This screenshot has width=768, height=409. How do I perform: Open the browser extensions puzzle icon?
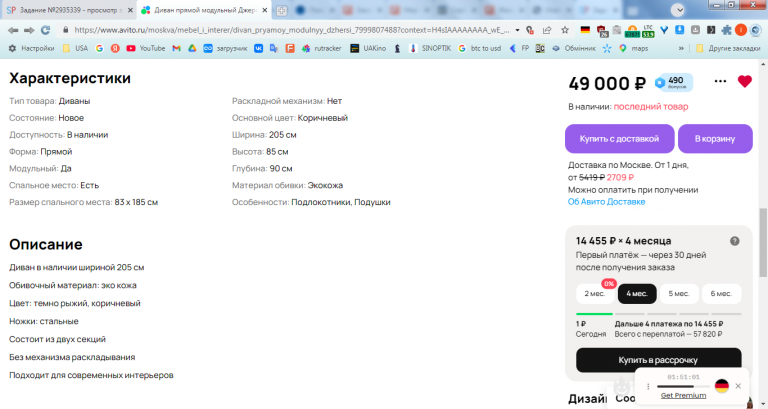[x=726, y=30]
